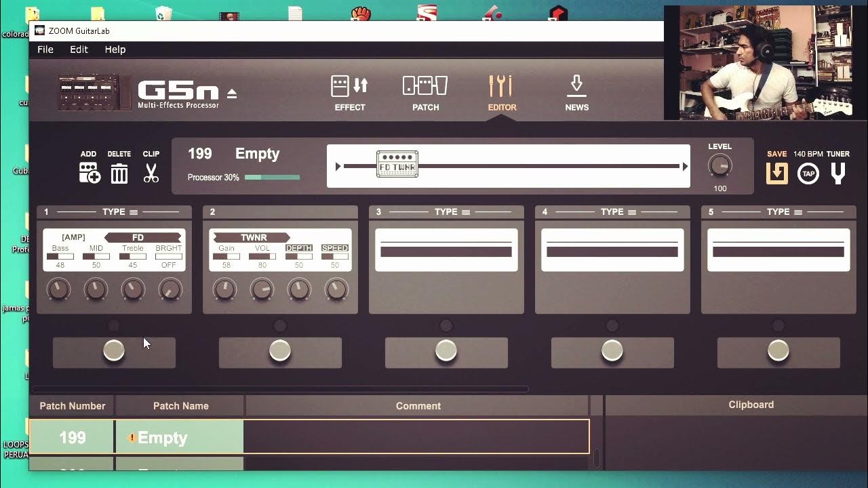Switch to the EDITOR section
The image size is (868, 488).
(502, 93)
